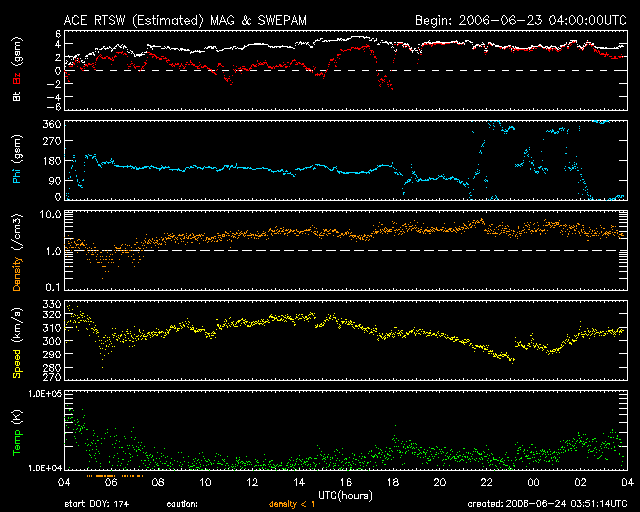Click the 02 hour tick label
This screenshot has width=640, height=512.
click(x=580, y=483)
